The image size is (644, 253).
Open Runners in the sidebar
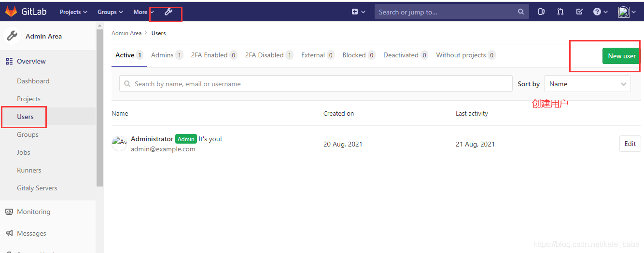tap(29, 170)
